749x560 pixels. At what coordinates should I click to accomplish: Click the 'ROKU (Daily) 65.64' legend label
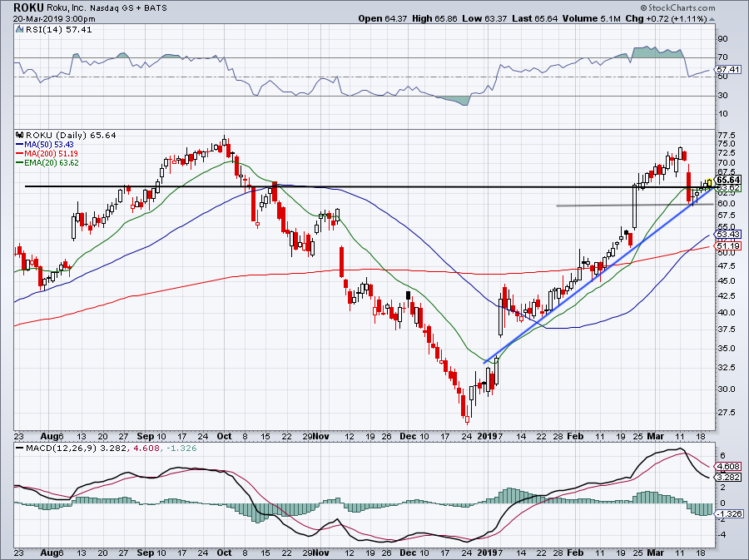[x=71, y=135]
